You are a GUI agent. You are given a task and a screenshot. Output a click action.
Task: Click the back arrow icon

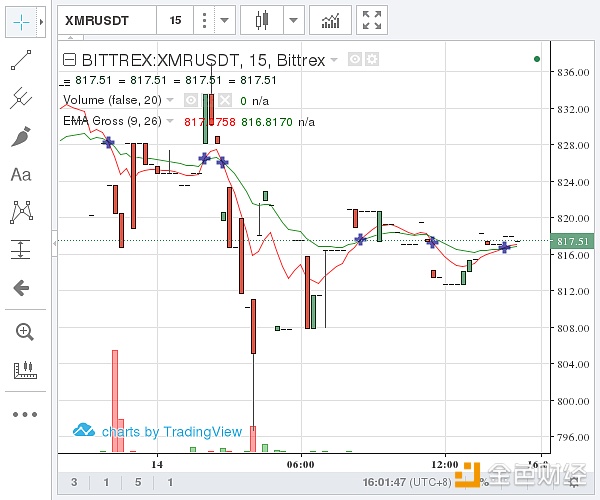pos(21,288)
